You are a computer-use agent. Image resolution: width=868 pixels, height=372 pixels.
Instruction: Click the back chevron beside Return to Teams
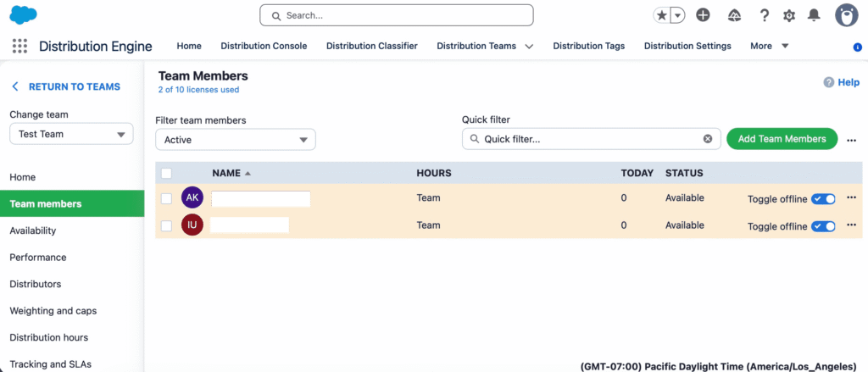pos(15,86)
